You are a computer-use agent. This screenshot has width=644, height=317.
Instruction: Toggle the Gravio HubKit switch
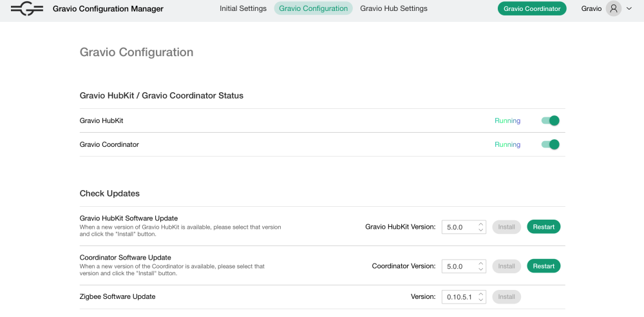551,120
